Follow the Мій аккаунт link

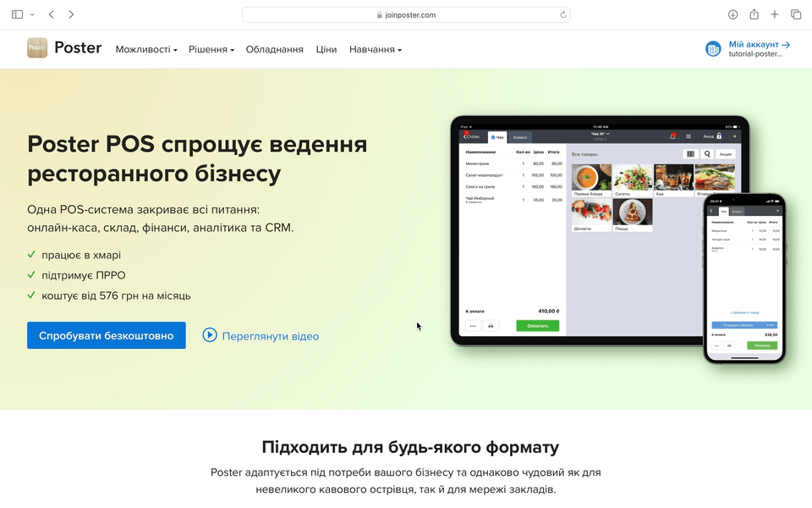753,43
